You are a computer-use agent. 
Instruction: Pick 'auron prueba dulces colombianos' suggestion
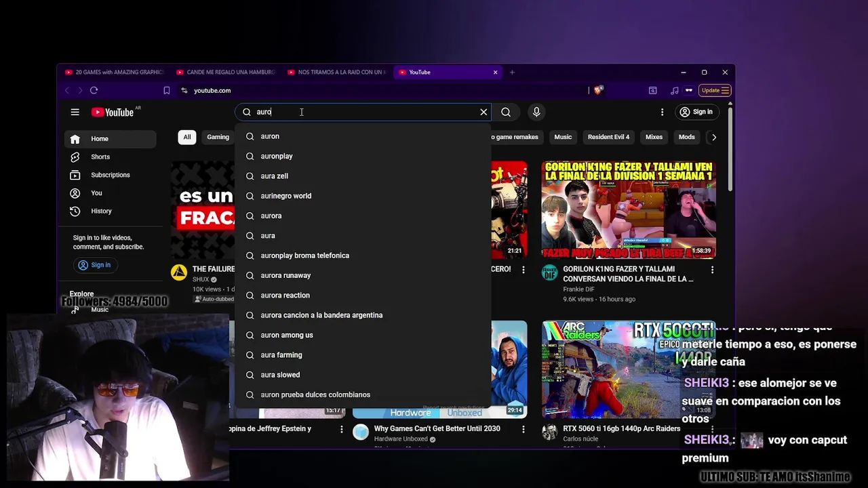[x=363, y=394]
